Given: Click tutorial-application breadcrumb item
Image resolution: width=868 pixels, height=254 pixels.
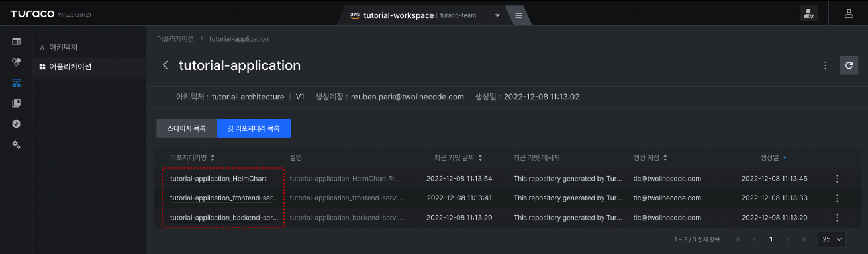Looking at the screenshot, I should coord(239,39).
